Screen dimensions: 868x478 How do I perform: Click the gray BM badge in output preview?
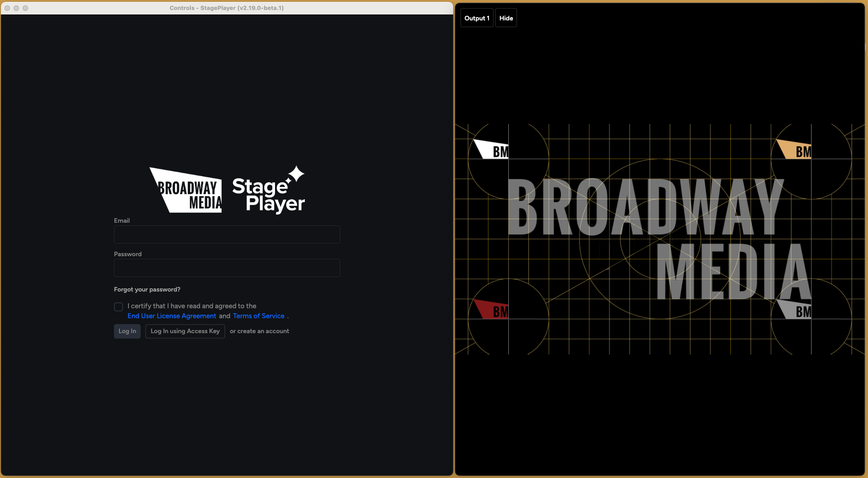(794, 309)
